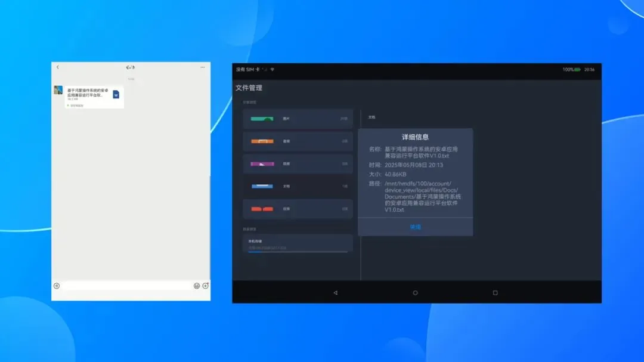Viewport: 644px width, 362px height.
Task: Tap the voice input icon beside chat input
Action: (57, 286)
